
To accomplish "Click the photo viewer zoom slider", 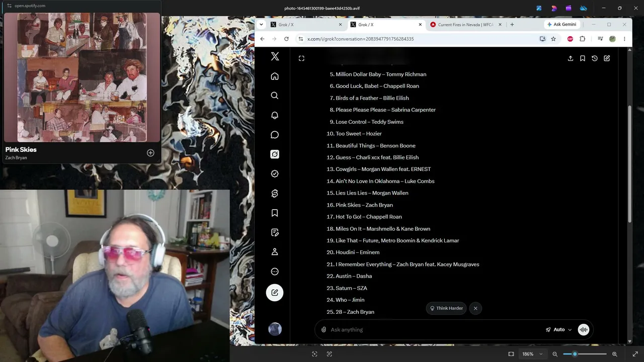I will pos(585,354).
